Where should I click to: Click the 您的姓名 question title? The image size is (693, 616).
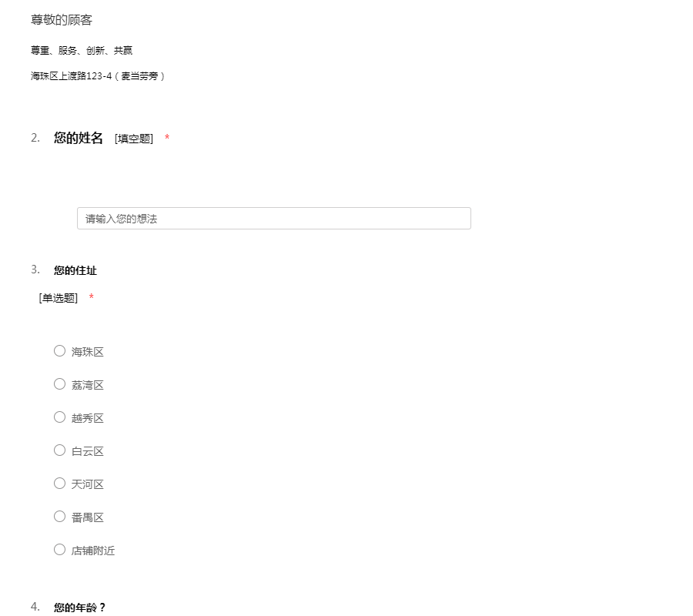[x=78, y=138]
